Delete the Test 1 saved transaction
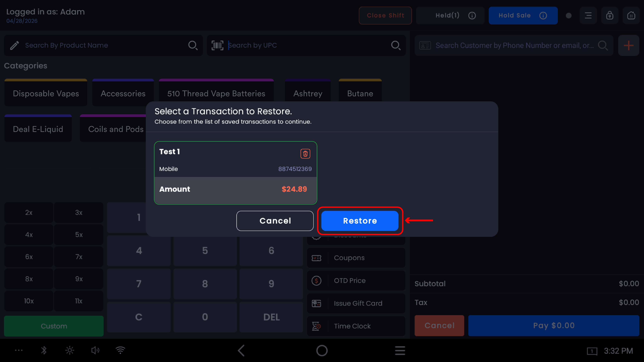 coord(305,154)
